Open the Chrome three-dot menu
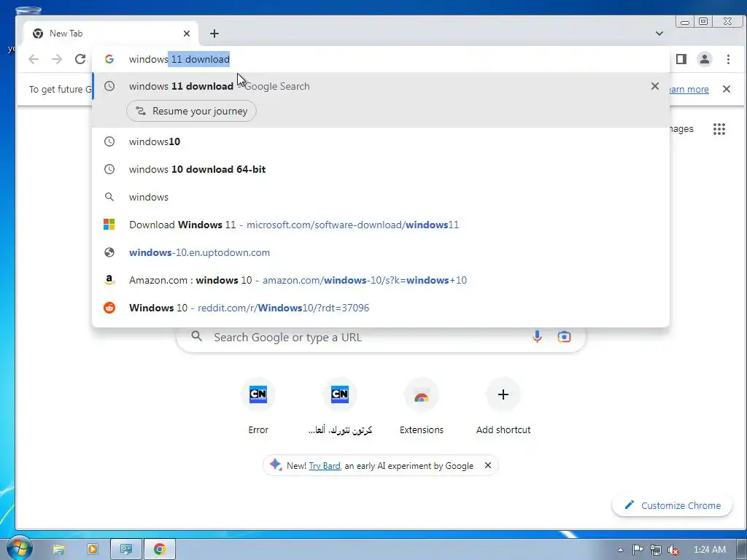747x560 pixels. 728,59
